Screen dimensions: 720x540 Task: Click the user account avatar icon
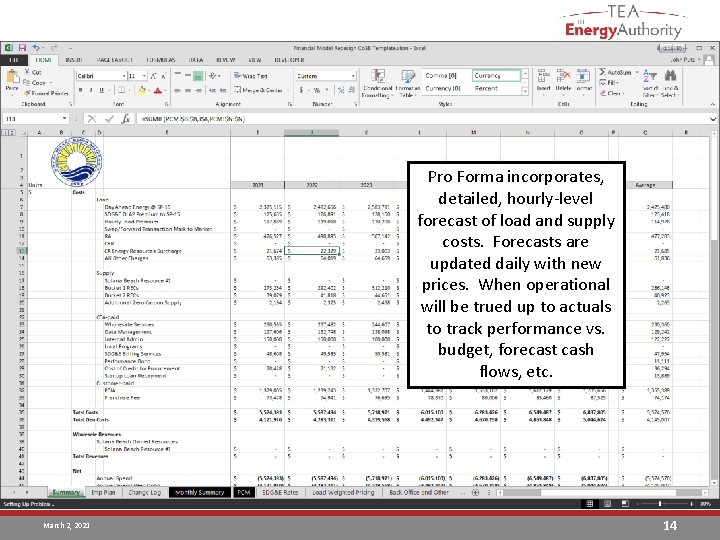click(709, 60)
